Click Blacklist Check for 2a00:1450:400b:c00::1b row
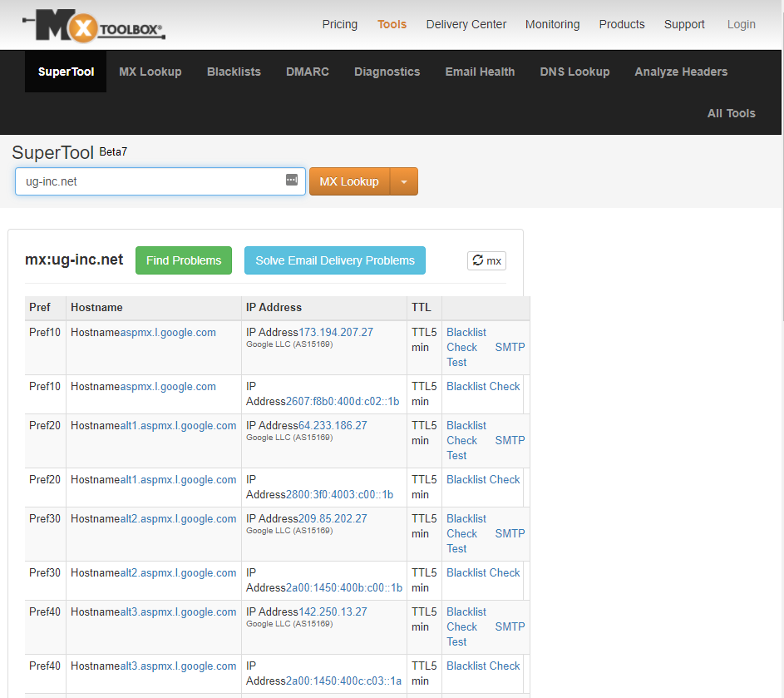Image resolution: width=784 pixels, height=698 pixels. click(x=483, y=572)
